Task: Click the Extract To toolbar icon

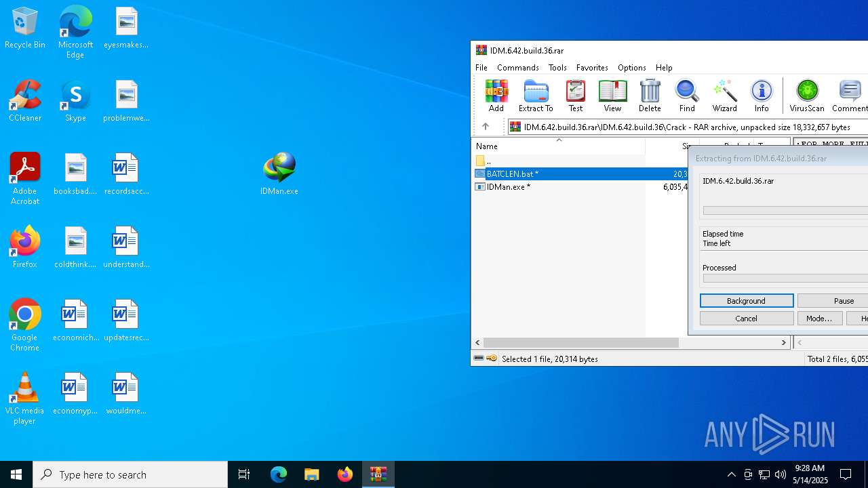Action: click(536, 96)
